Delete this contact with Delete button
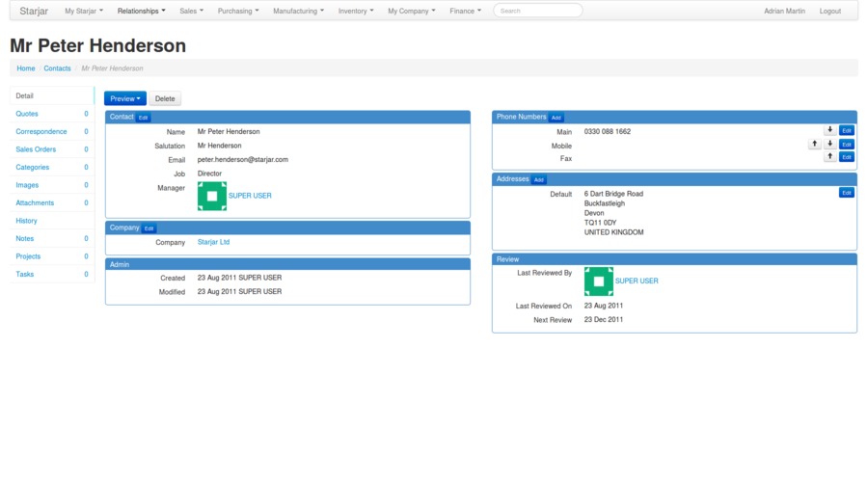Image resolution: width=868 pixels, height=482 pixels. tap(165, 98)
